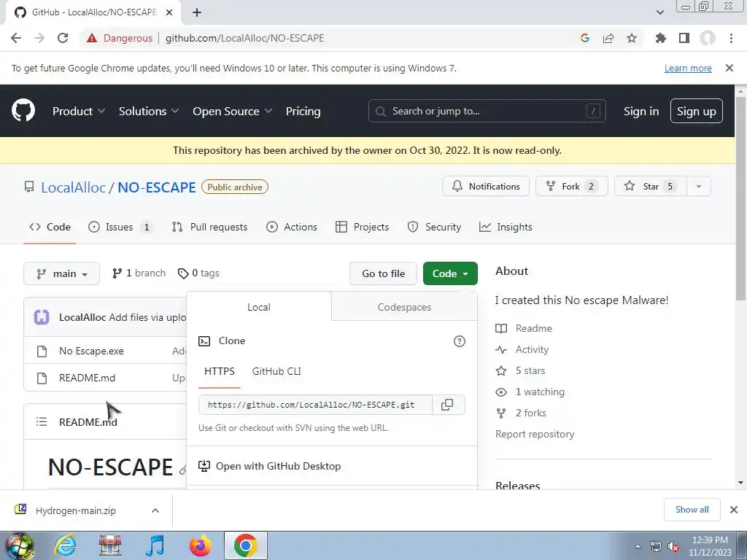Screen dimensions: 747x560
Task: Click the Sign up button
Action: tap(696, 111)
